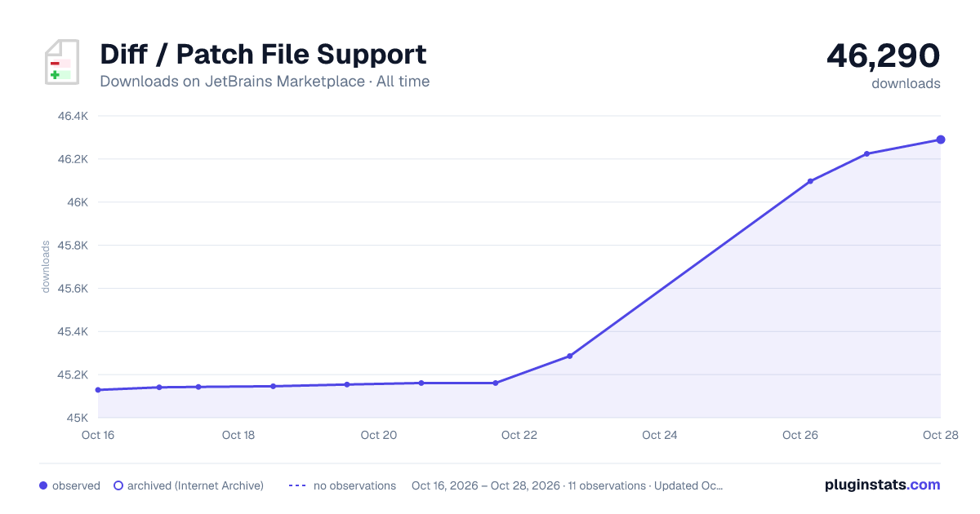Click the 'observed' legend label
This screenshot has width=980, height=514.
click(76, 485)
